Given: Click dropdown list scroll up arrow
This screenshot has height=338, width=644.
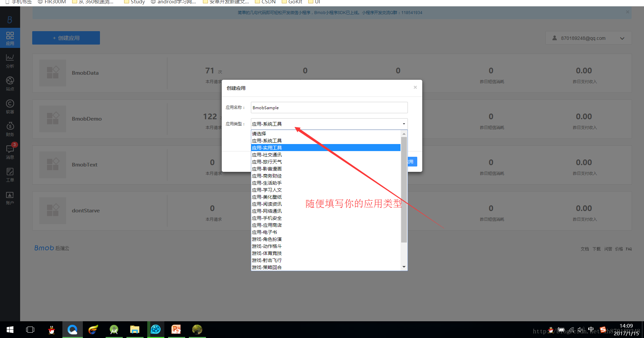Looking at the screenshot, I should click(404, 134).
